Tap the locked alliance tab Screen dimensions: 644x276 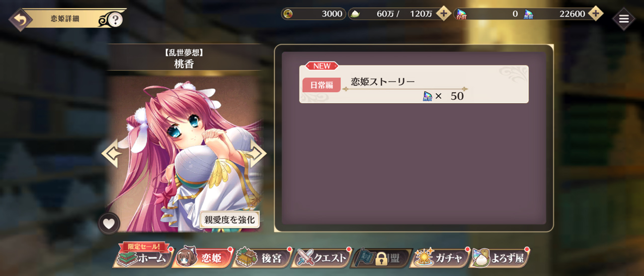[x=382, y=258]
